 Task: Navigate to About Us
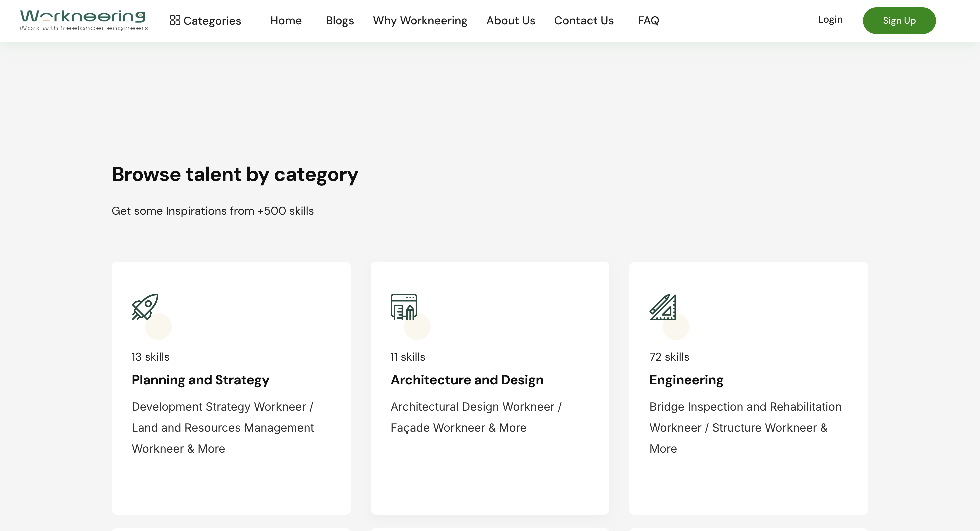[x=511, y=21]
